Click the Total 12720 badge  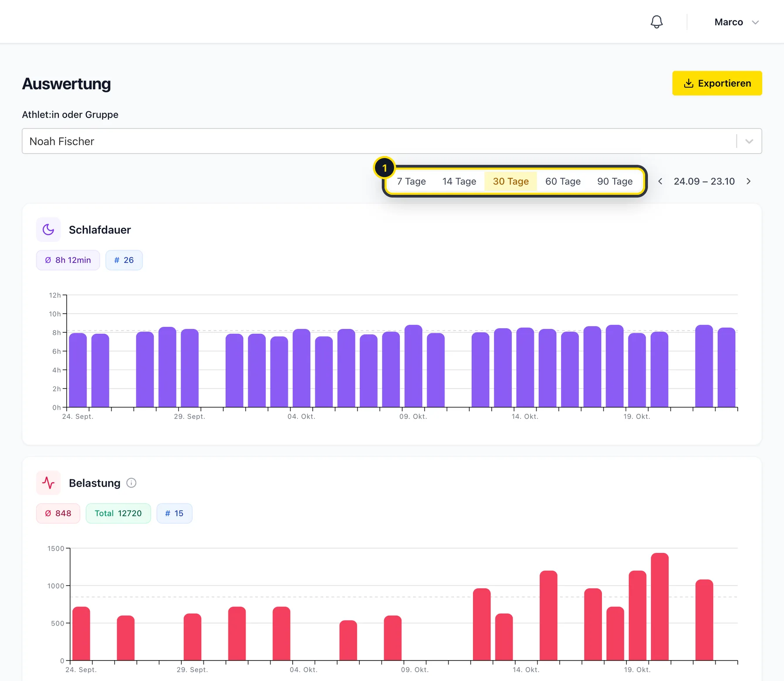point(118,513)
